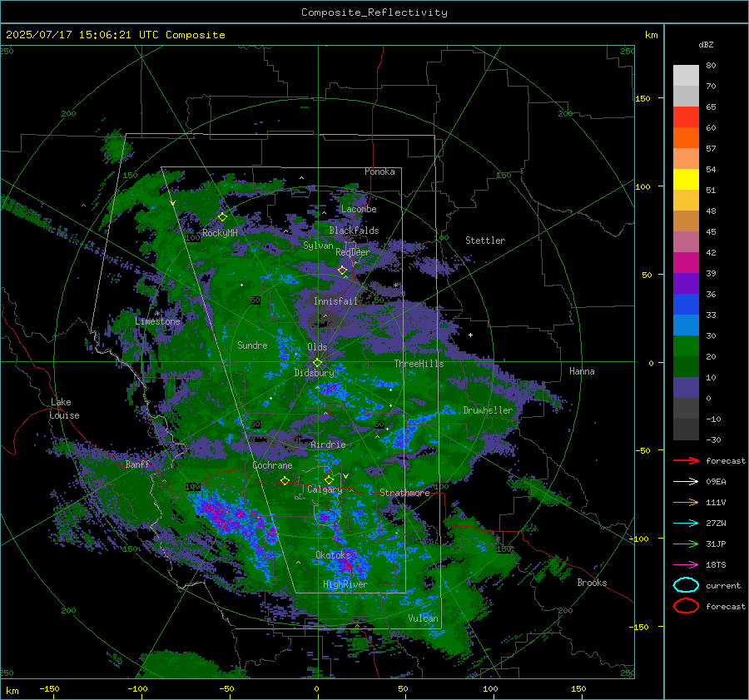Screen dimensions: 749x700
Task: Click the Calgary city label
Action: click(x=325, y=489)
